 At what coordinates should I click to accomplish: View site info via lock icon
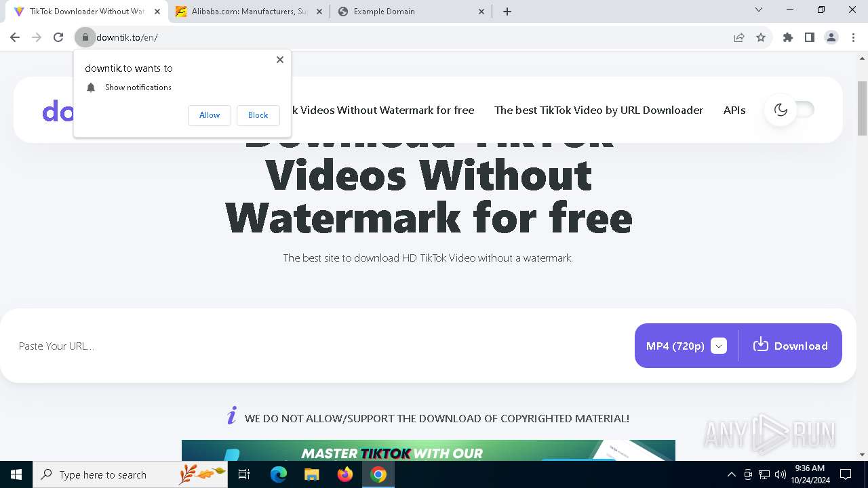[x=85, y=37]
